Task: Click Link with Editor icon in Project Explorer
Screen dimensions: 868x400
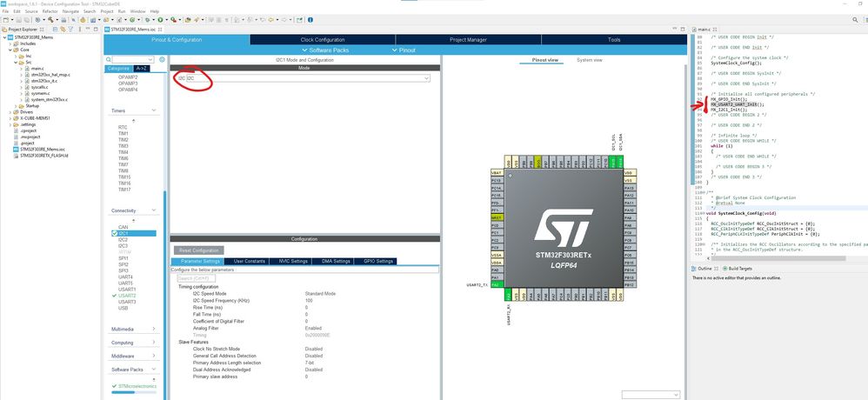Action: [63, 29]
